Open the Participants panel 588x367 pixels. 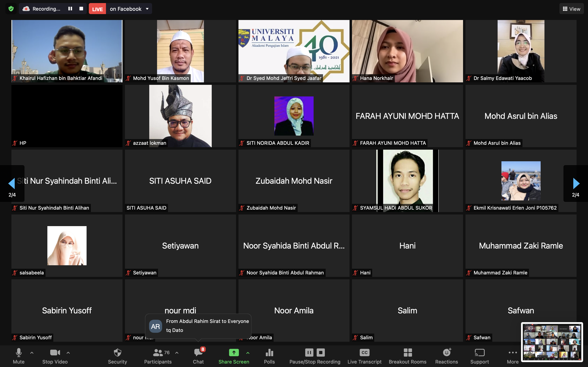point(158,356)
